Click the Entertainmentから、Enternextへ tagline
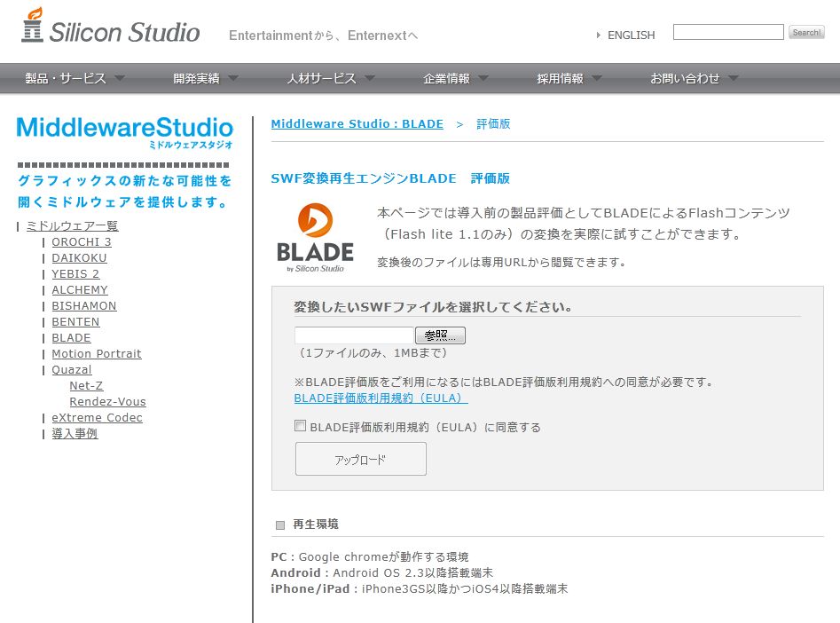 (323, 35)
